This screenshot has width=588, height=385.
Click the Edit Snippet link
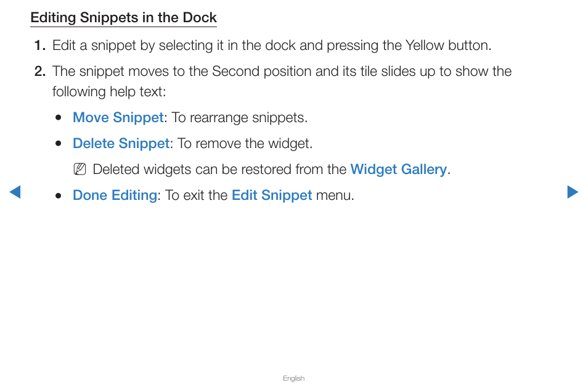272,195
